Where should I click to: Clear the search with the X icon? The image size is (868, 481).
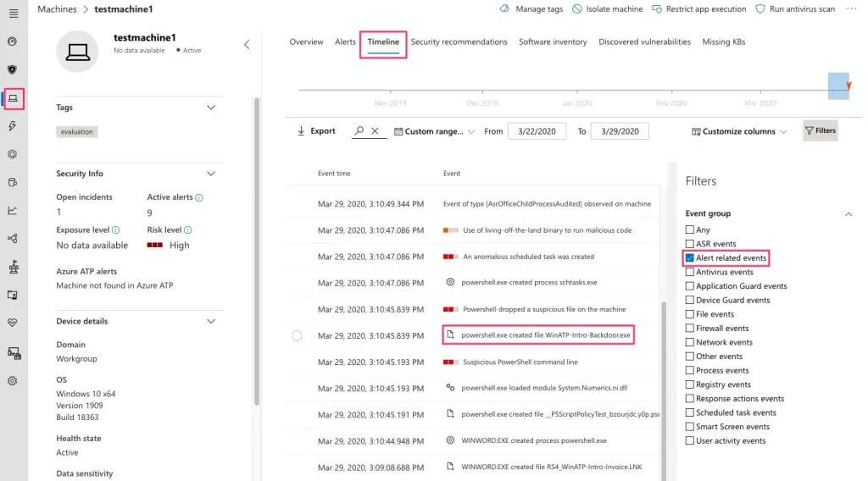[376, 131]
